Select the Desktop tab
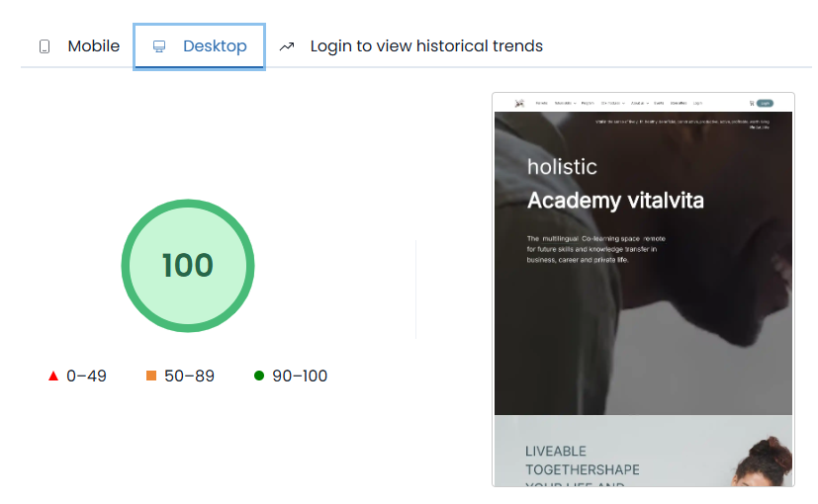 [x=199, y=46]
